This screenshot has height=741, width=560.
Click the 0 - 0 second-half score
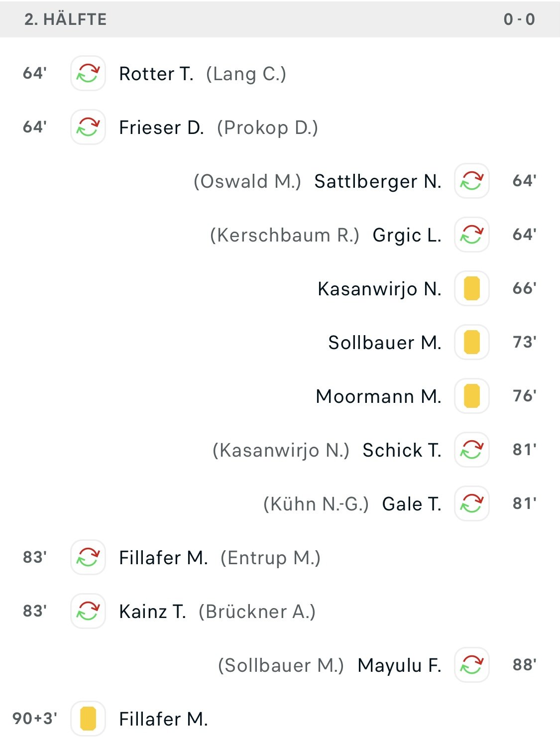click(x=519, y=19)
